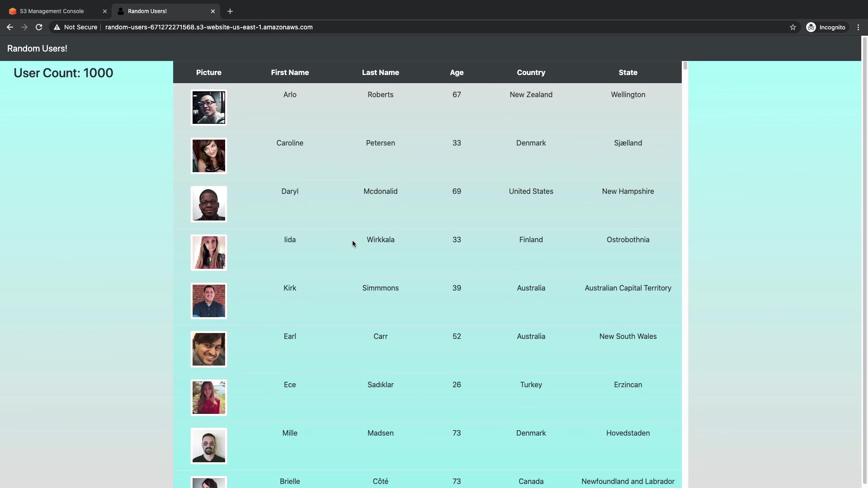Open Chrome three-dot menu
The width and height of the screenshot is (868, 488).
[x=858, y=27]
